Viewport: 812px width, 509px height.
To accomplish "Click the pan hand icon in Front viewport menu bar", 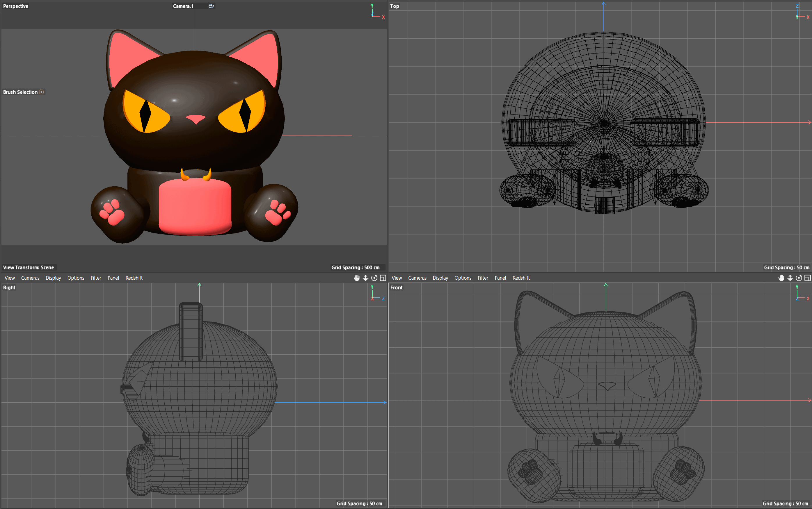I will tap(781, 278).
